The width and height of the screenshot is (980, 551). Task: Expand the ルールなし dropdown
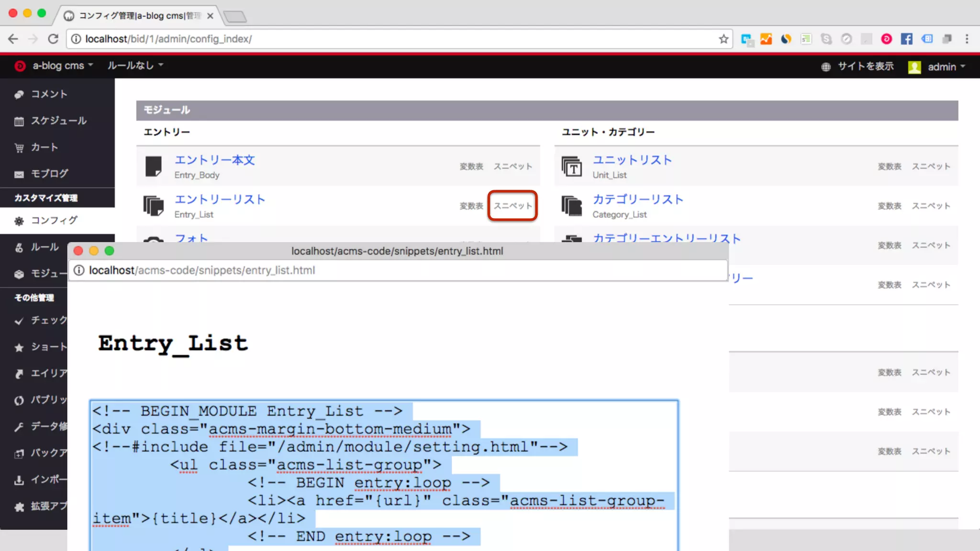click(135, 66)
